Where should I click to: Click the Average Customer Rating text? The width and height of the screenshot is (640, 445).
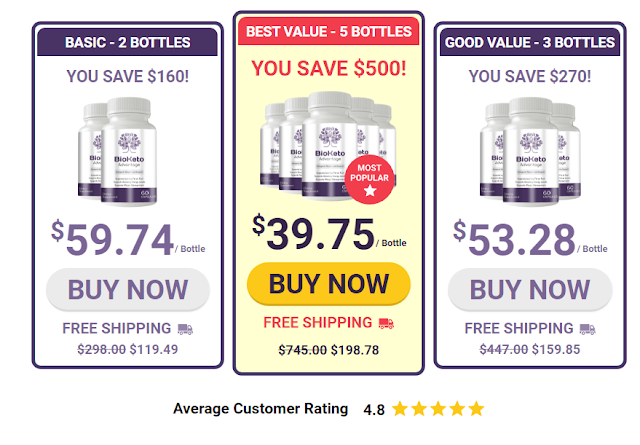260,409
